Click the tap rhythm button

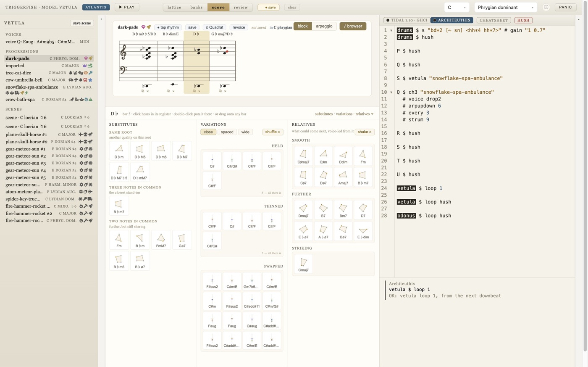pos(168,27)
